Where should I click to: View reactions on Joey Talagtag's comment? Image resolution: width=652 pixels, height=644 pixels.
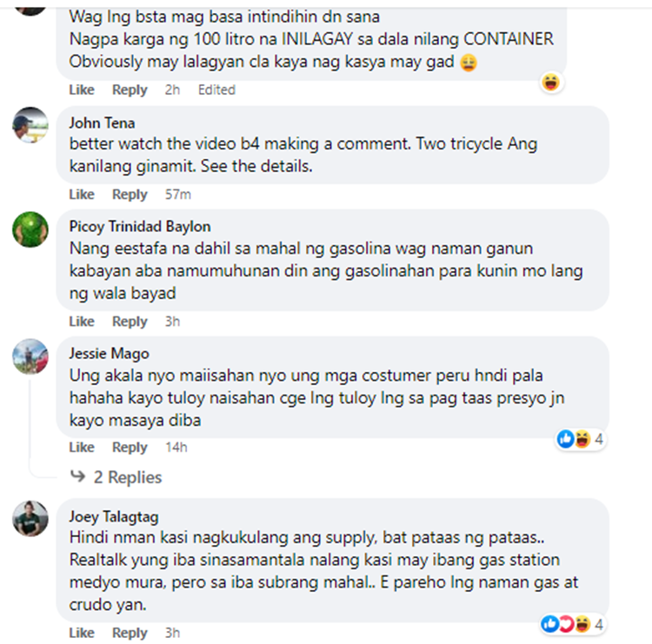click(x=573, y=624)
